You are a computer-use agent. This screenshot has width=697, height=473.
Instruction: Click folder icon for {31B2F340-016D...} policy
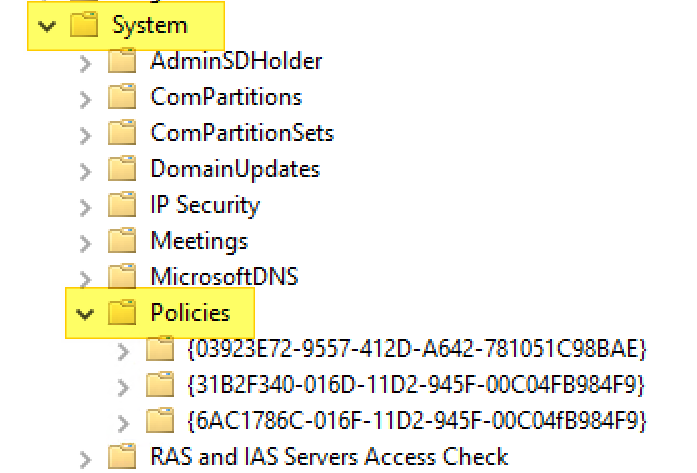click(x=160, y=385)
